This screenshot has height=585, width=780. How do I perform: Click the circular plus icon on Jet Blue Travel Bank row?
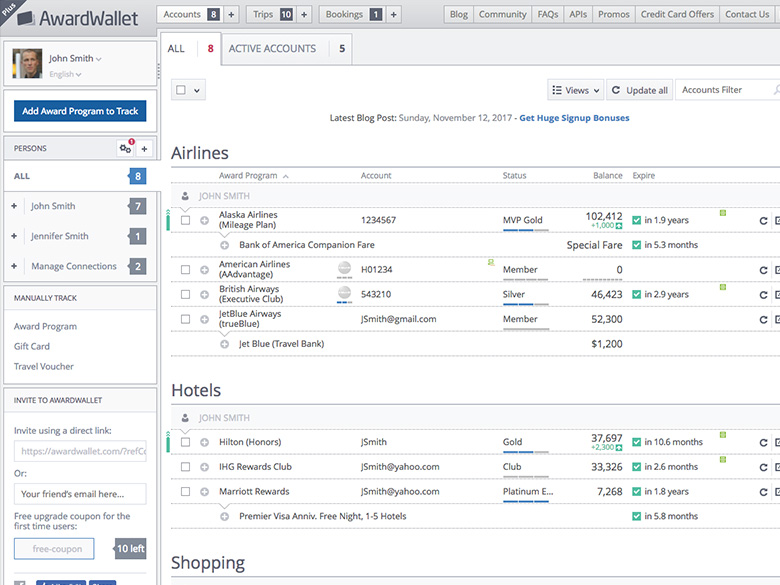225,344
